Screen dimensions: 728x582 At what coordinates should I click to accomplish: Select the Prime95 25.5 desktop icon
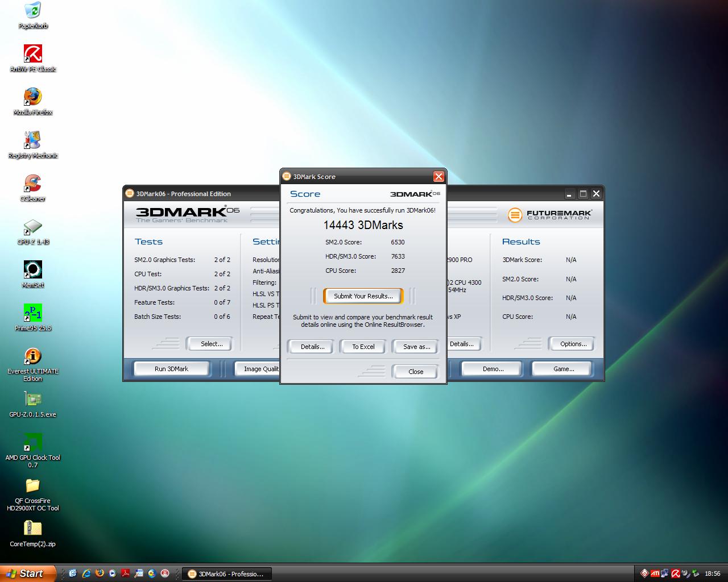tap(33, 318)
